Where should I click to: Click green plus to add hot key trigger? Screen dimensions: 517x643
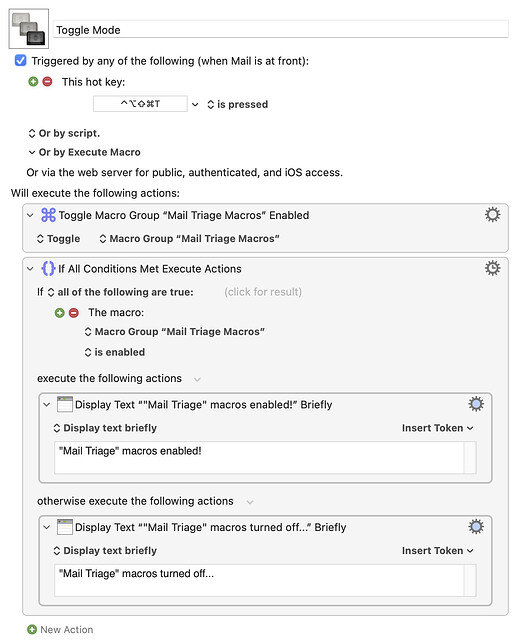tap(33, 82)
